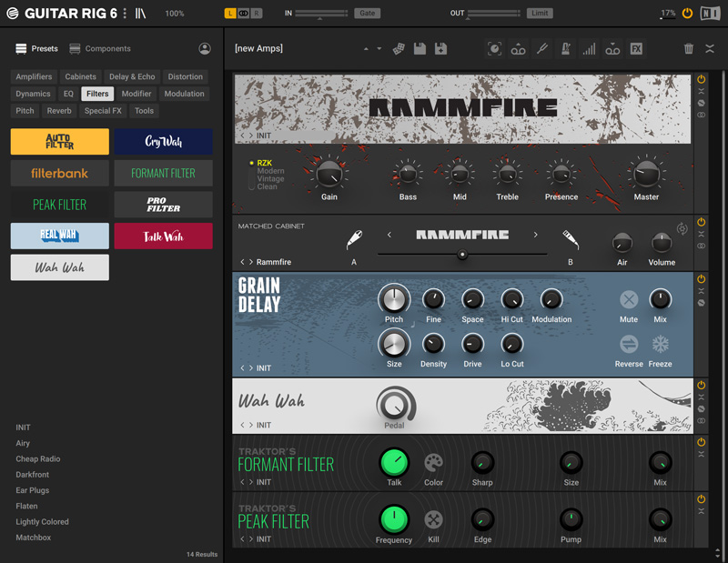728x563 pixels.
Task: Toggle the global engine power button
Action: [x=687, y=14]
